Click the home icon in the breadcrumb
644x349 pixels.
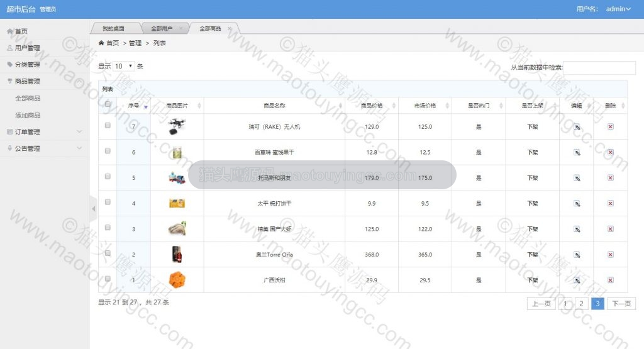click(101, 43)
